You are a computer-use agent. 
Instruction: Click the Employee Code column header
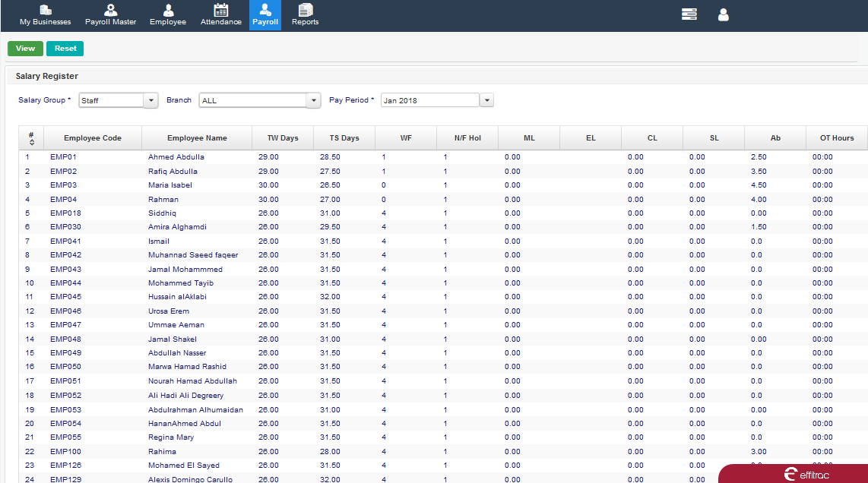pos(92,138)
